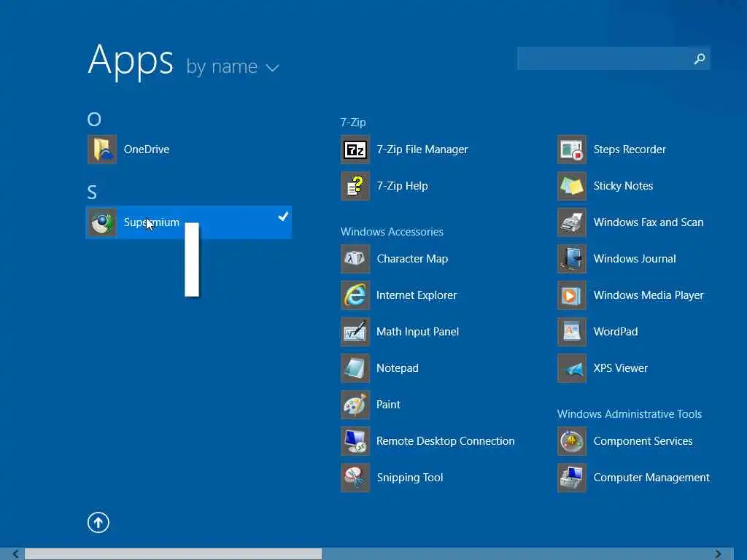The height and width of the screenshot is (560, 747).
Task: Click the search apps input field
Action: [x=614, y=58]
